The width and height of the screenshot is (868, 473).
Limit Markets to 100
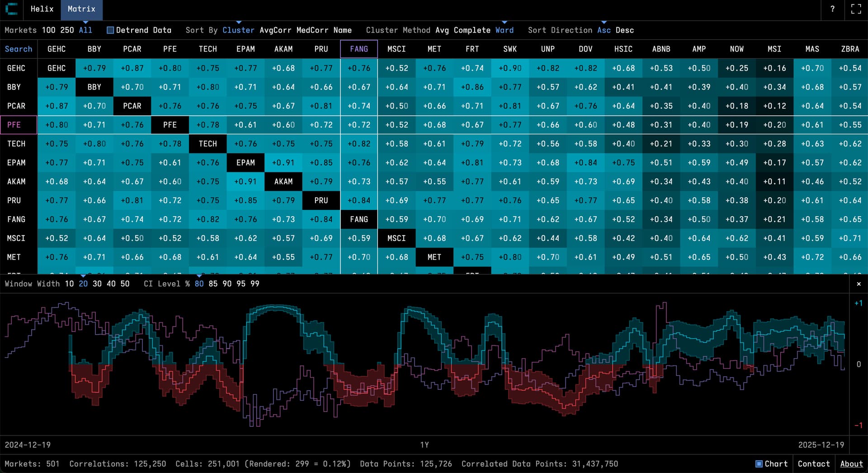(x=48, y=30)
